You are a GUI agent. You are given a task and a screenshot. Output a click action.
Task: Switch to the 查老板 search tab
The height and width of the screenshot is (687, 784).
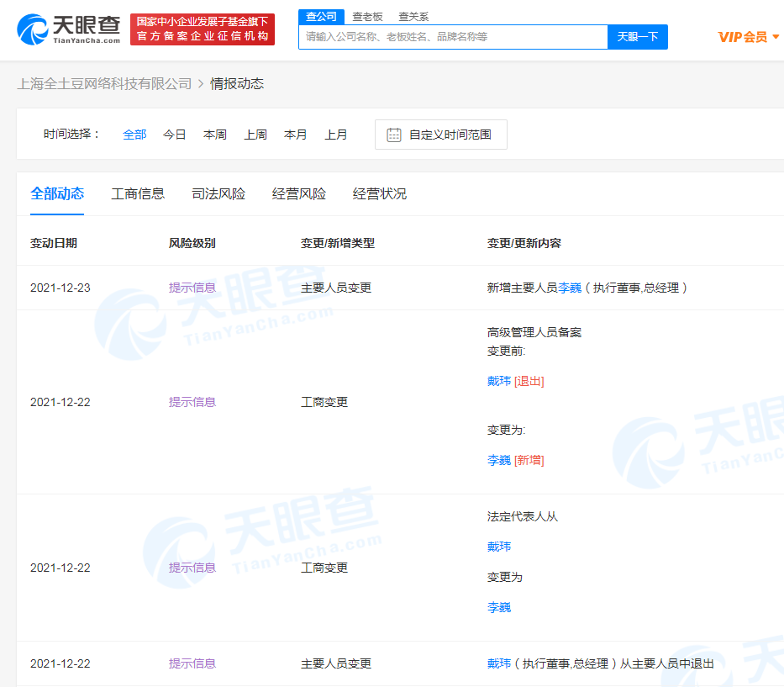[x=367, y=16]
